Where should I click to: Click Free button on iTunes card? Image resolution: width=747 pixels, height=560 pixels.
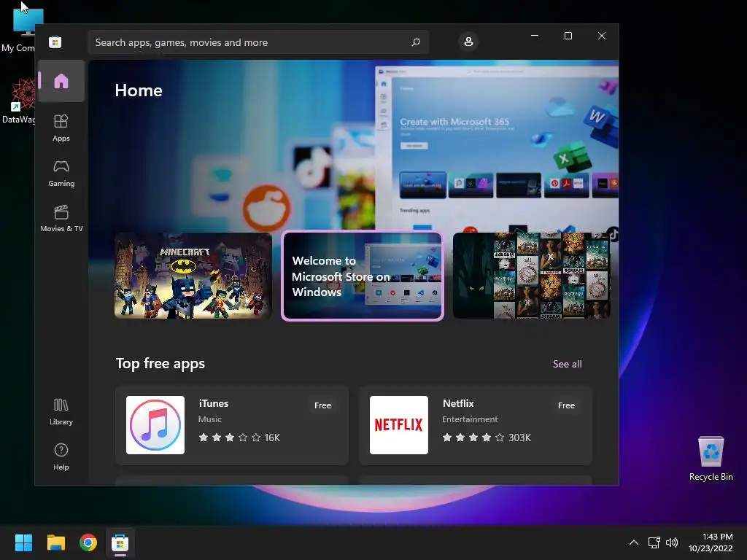[x=322, y=405]
